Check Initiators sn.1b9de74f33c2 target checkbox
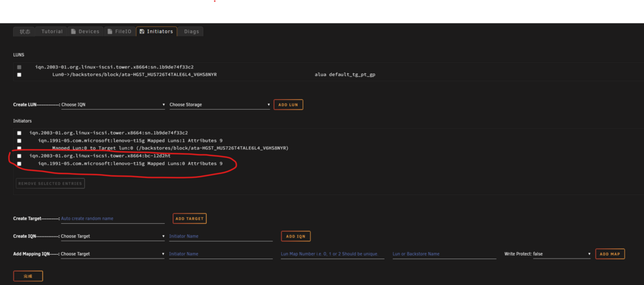Screen dimensions: 644x285 pos(19,133)
